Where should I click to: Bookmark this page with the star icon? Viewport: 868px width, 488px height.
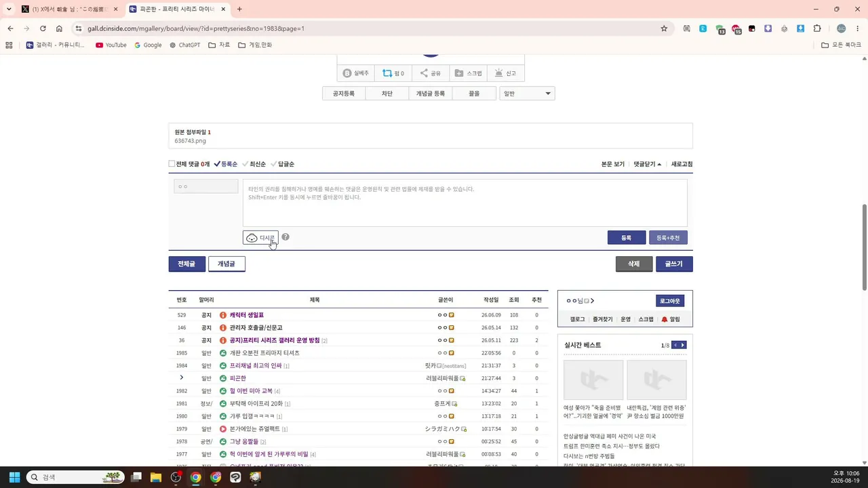[664, 28]
